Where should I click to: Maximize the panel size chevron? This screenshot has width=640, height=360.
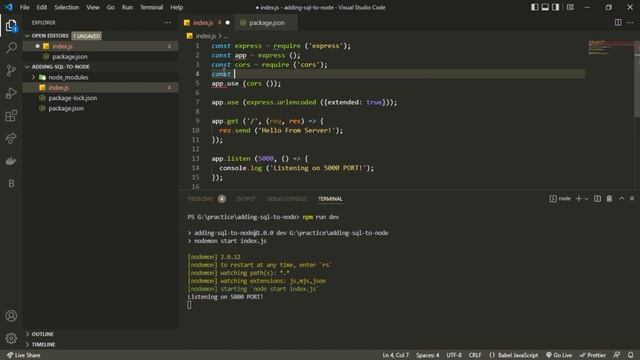[x=621, y=198]
